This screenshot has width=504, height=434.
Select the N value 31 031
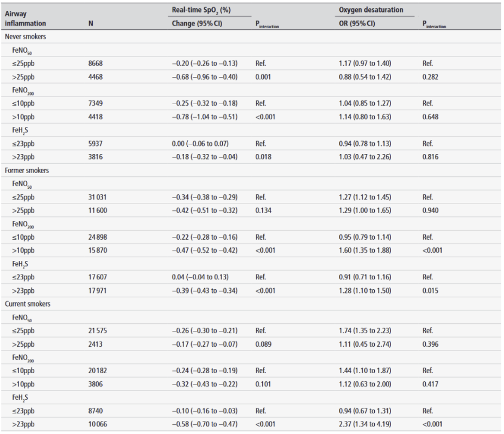99,197
